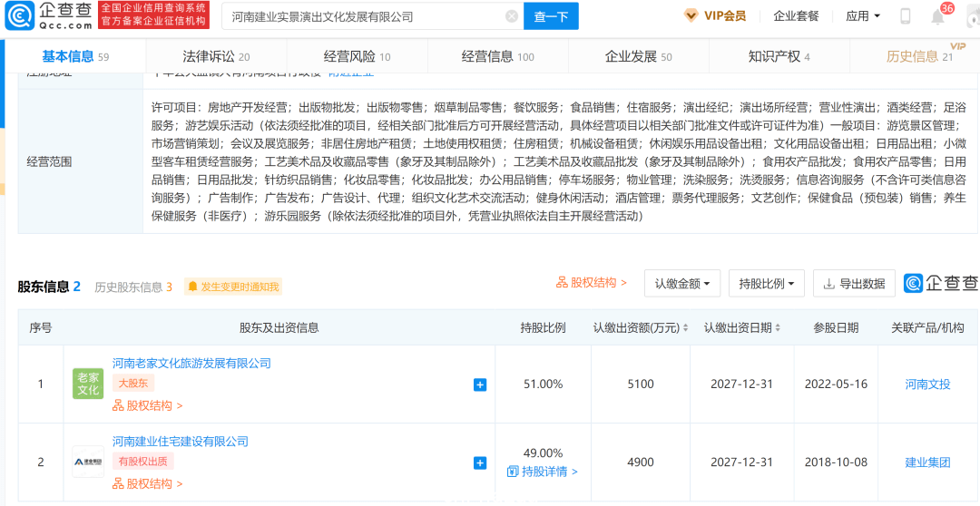The height and width of the screenshot is (506, 980).
Task: Switch to the 知识产权 tab
Action: [x=779, y=57]
